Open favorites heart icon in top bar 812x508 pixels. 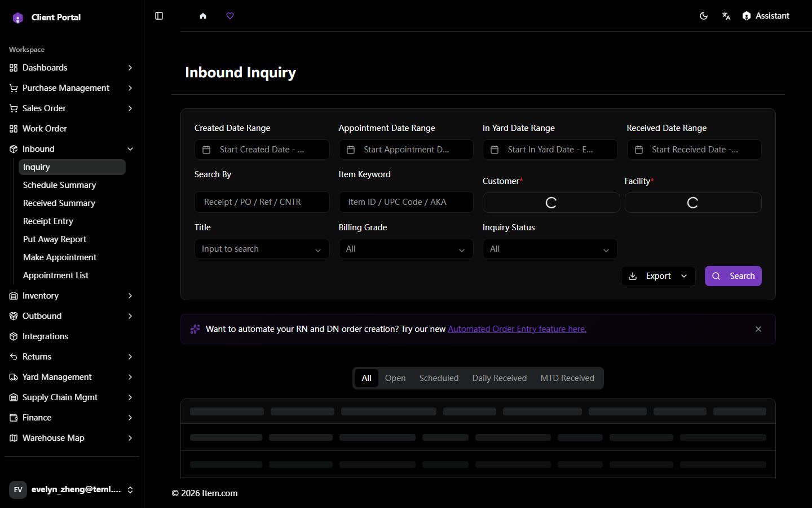[230, 16]
